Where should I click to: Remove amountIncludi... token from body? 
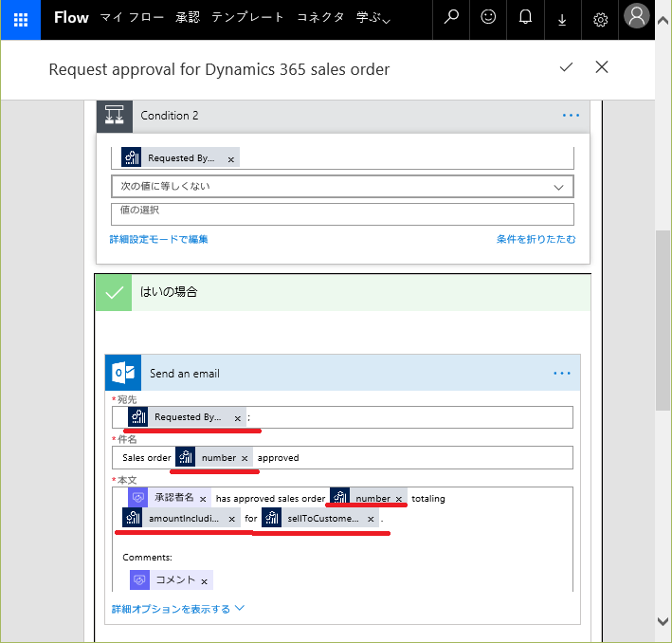[231, 520]
